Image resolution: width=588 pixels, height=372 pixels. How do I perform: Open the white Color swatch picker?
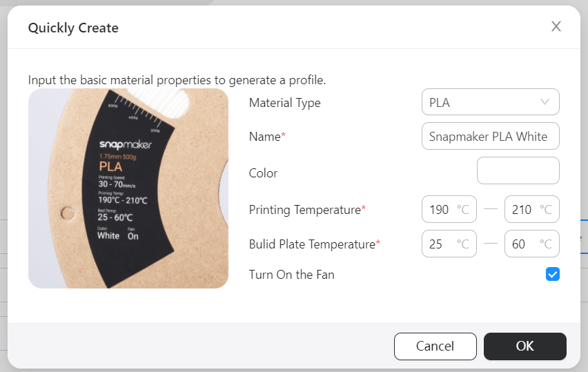tap(518, 170)
